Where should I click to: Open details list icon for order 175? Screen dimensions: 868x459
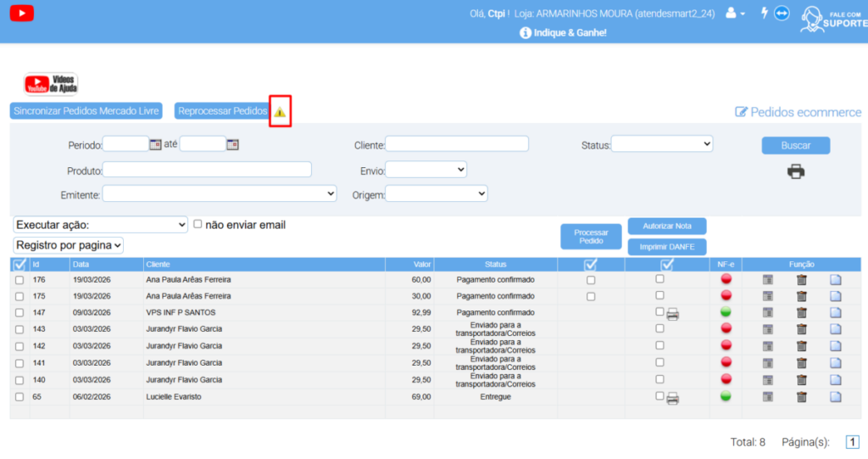(768, 296)
